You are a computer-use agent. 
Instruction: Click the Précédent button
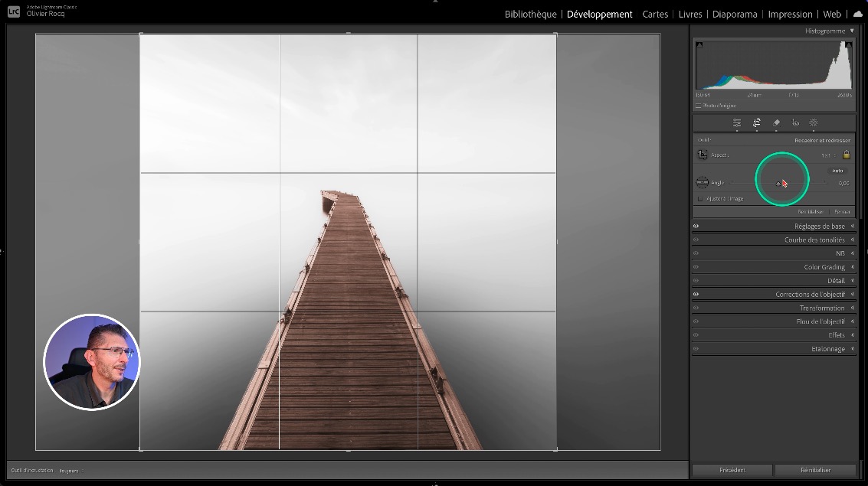(732, 470)
